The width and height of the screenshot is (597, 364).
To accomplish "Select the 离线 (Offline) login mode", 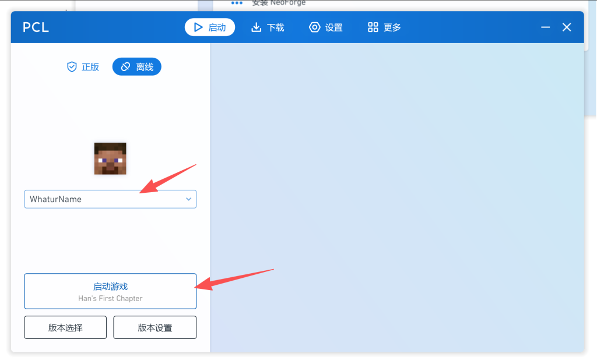I will click(x=136, y=67).
